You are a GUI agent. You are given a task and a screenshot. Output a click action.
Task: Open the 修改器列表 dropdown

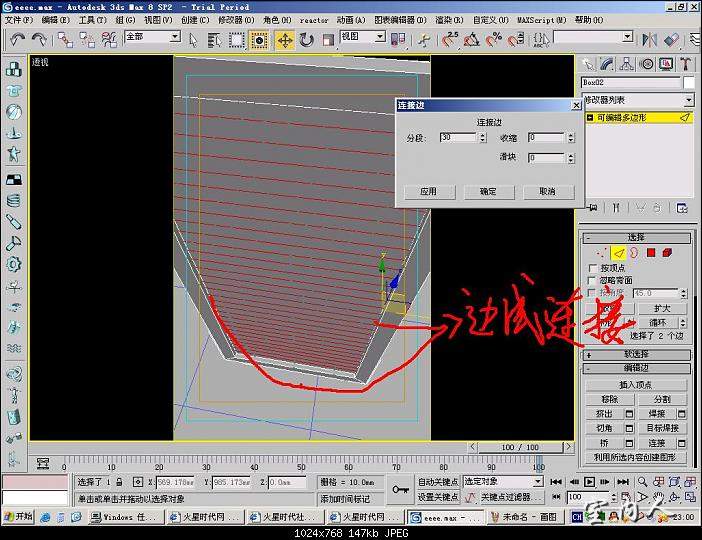tap(638, 101)
